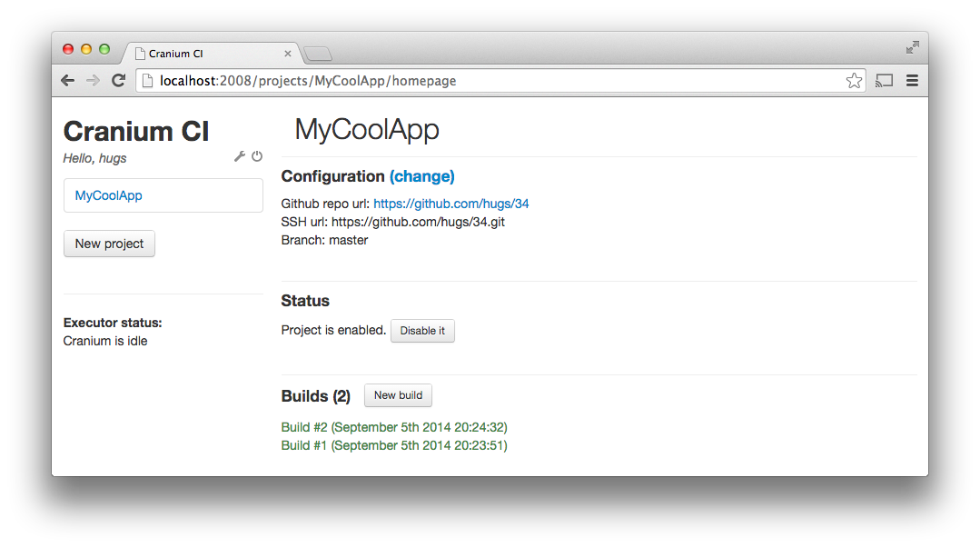
Task: Open a new browser tab
Action: pyautogui.click(x=318, y=55)
